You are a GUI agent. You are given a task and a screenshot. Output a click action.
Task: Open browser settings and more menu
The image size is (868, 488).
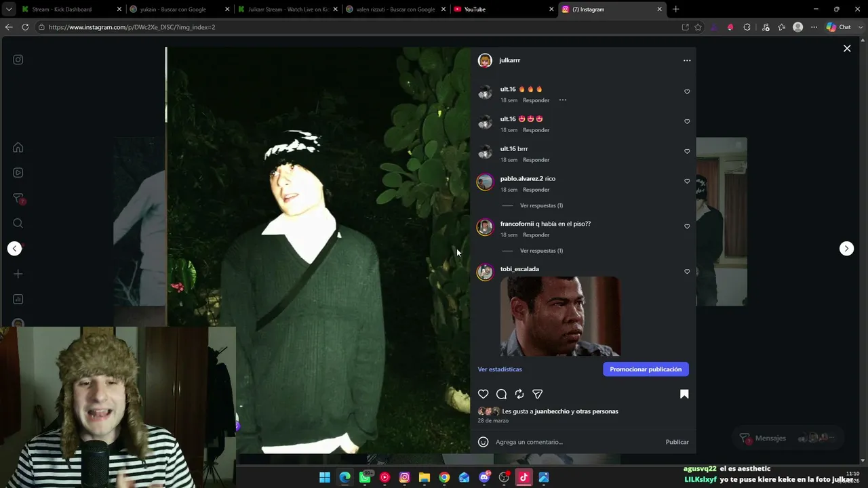click(814, 27)
